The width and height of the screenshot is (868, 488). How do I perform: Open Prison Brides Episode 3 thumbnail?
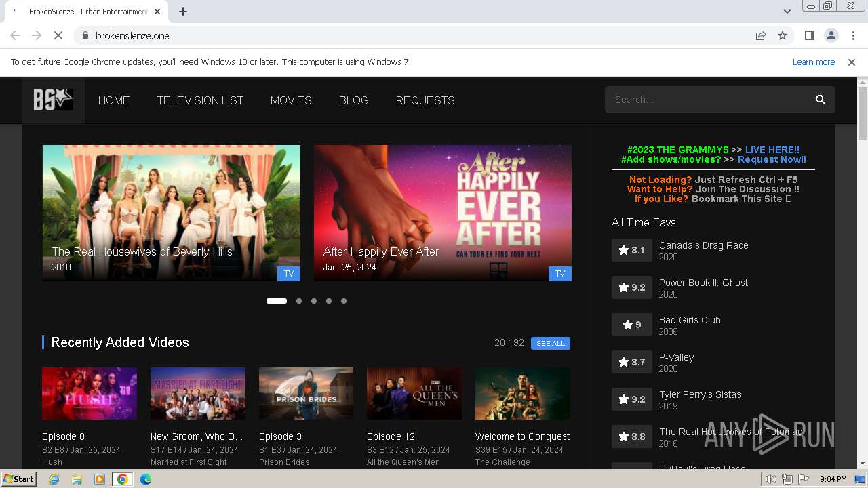306,394
